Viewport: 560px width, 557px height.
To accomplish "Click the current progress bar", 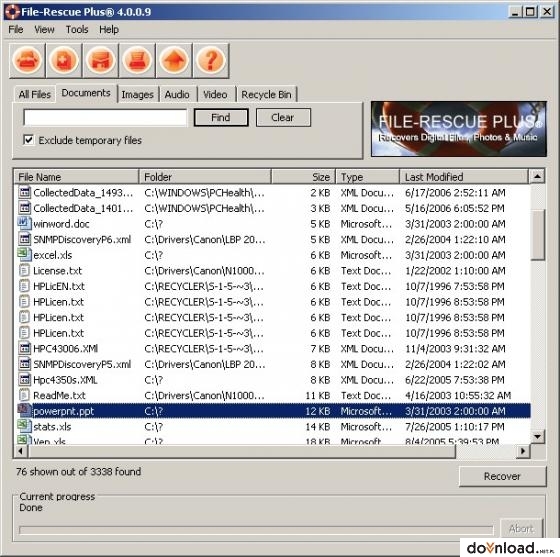I will pos(256,530).
